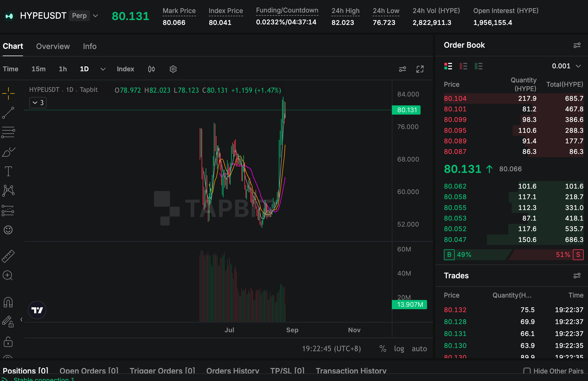The width and height of the screenshot is (588, 381).
Task: Select the text annotation tool
Action: pos(8,171)
